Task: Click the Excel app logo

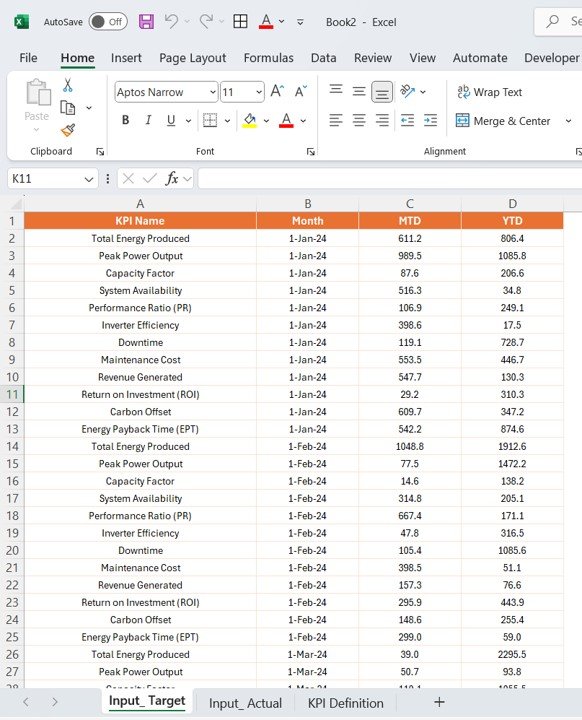Action: (21, 22)
